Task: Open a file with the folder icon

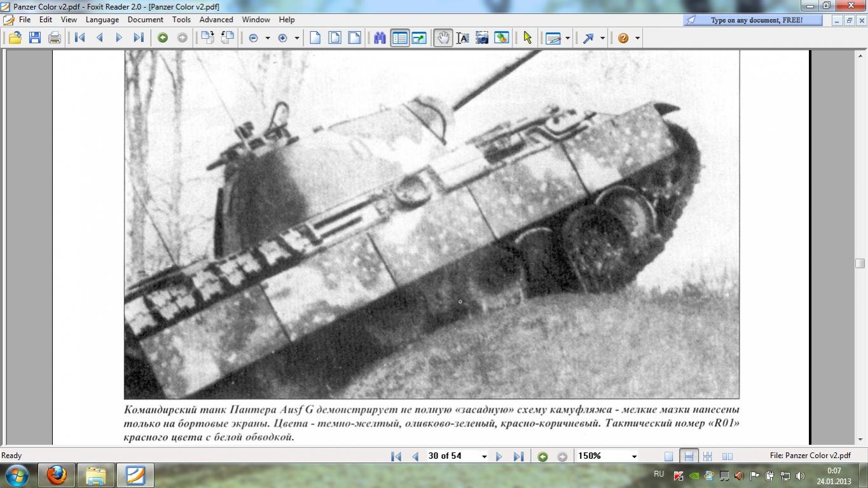Action: coord(15,38)
